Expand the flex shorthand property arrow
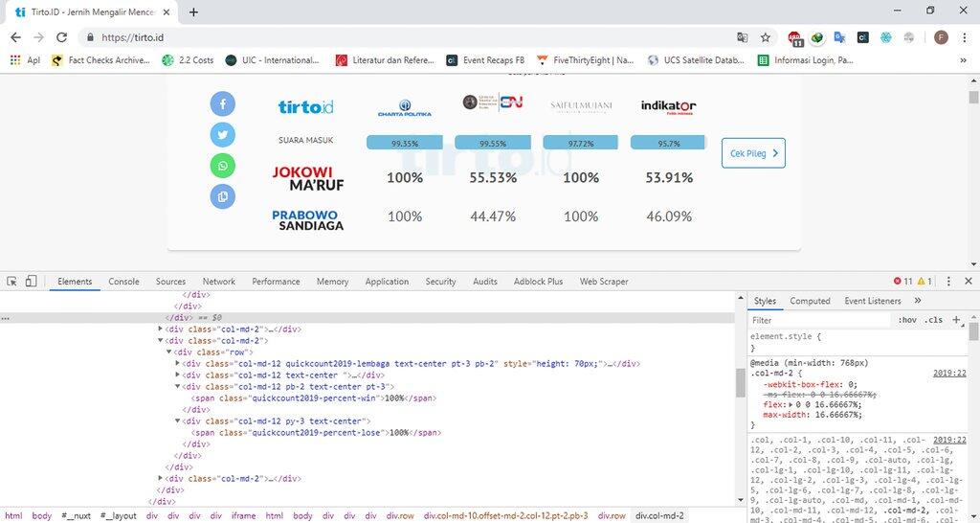Screen dimensions: 980x523 [x=791, y=405]
